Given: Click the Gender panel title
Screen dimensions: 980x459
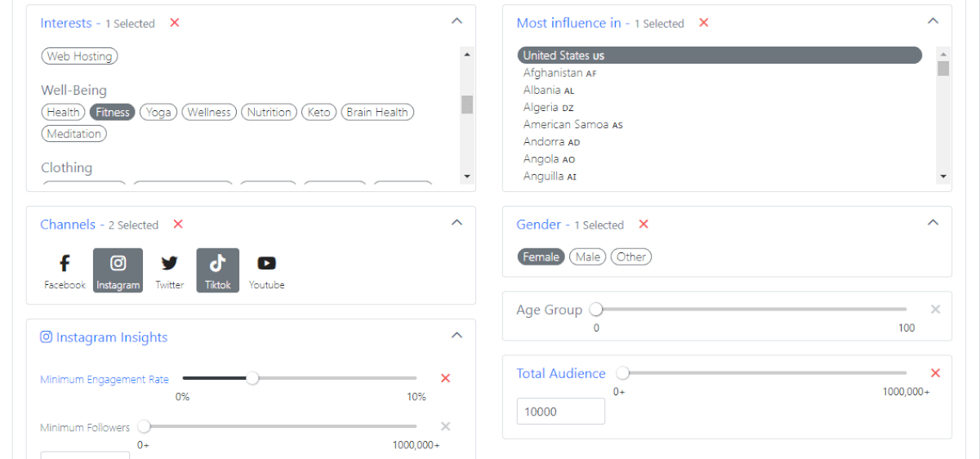Looking at the screenshot, I should click(x=539, y=225).
